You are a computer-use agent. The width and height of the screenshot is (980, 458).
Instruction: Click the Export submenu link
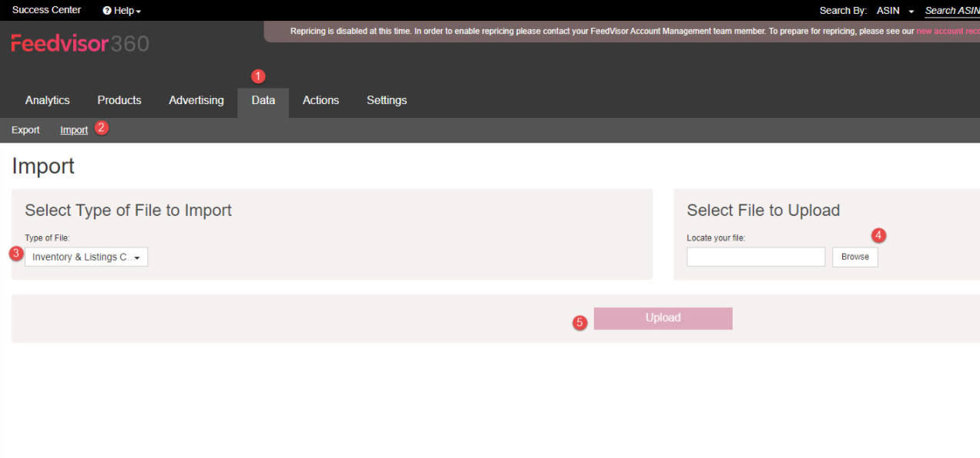pyautogui.click(x=25, y=130)
